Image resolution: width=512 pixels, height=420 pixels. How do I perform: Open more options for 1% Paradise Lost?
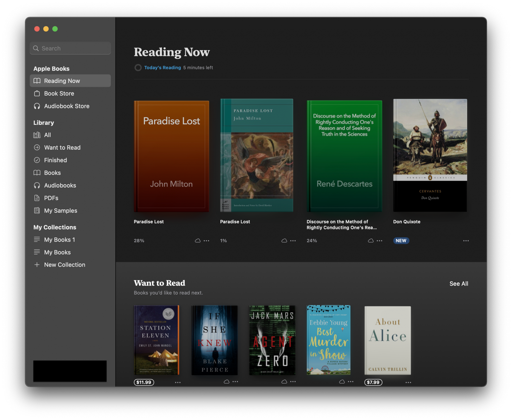(293, 241)
